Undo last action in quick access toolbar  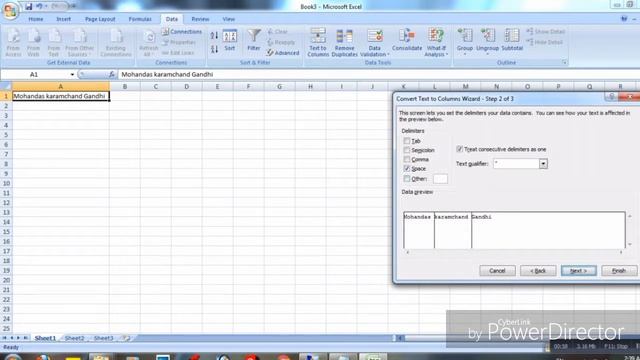39,6
